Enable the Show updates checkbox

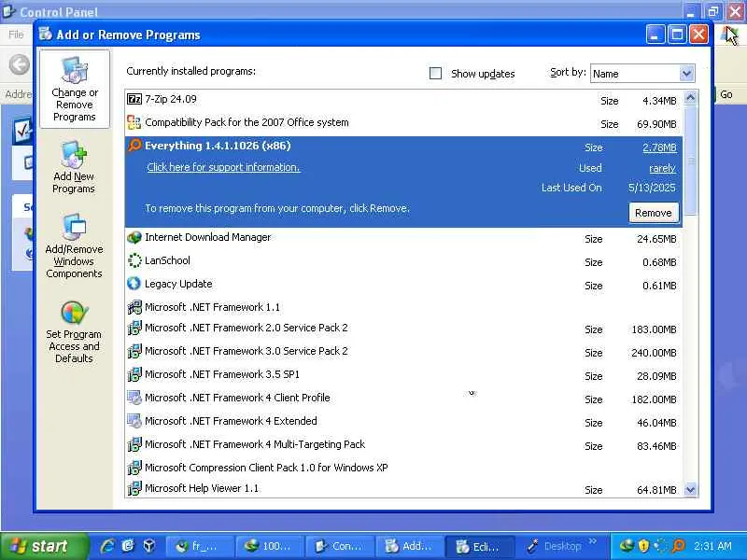point(435,74)
